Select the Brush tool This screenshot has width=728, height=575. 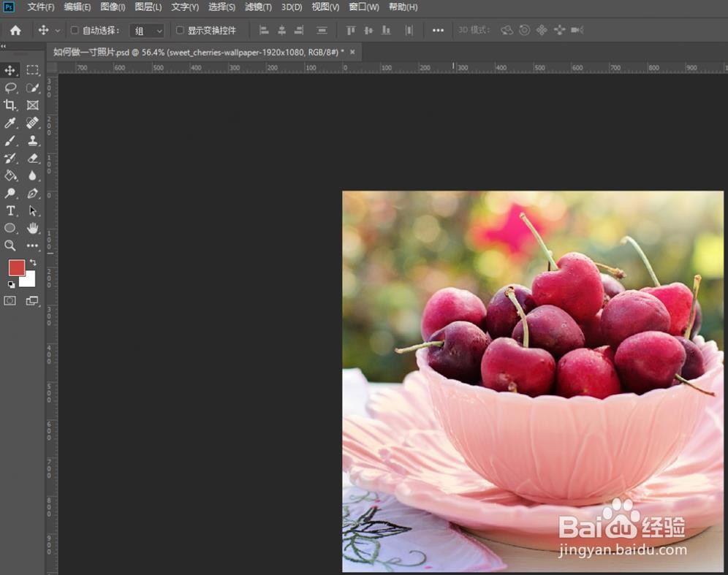[10, 140]
